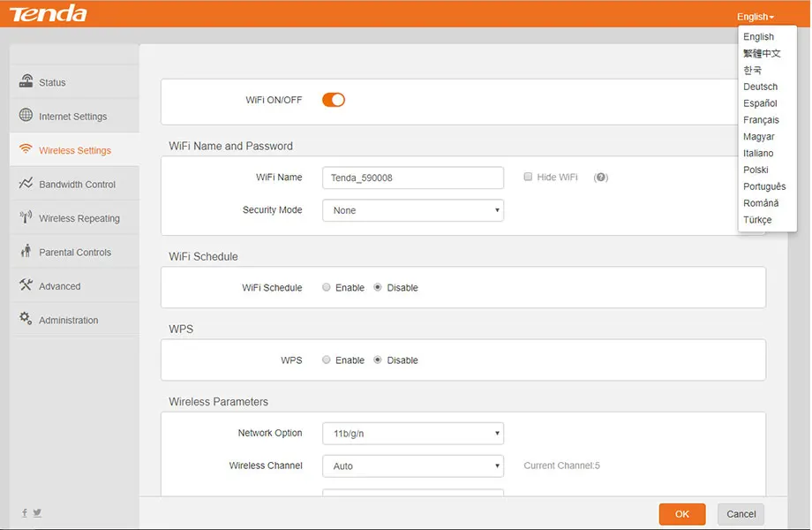Click the Hide WiFi help question icon
The width and height of the screenshot is (812, 530).
click(x=601, y=178)
